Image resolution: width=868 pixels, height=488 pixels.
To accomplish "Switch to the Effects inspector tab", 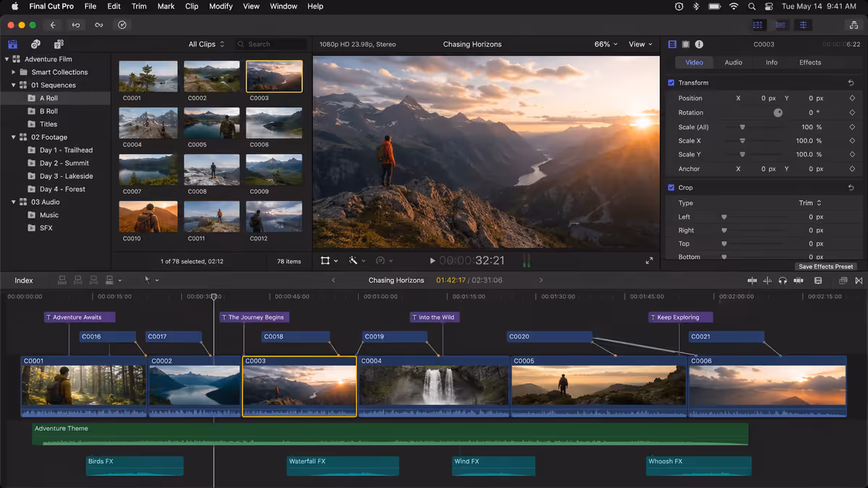I will point(810,62).
